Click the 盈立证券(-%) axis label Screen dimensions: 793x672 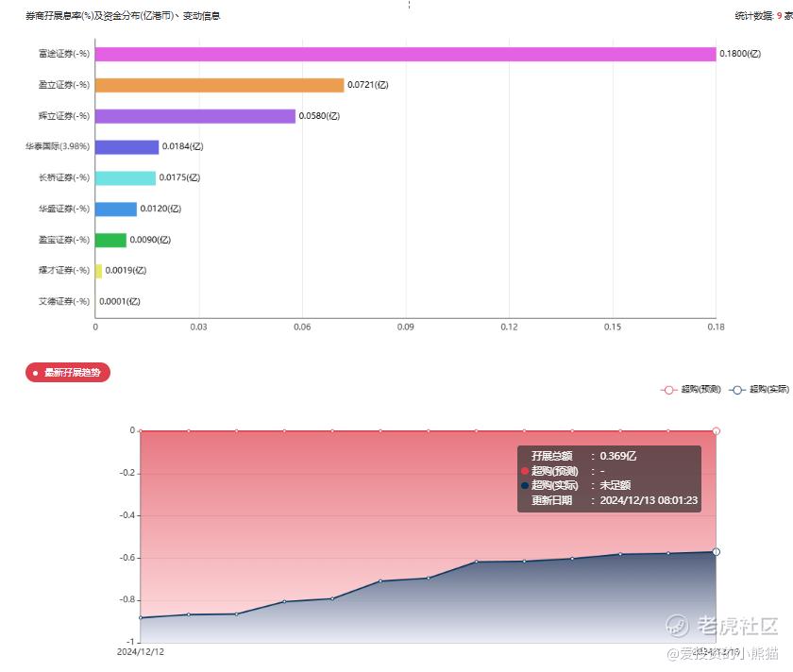point(64,85)
